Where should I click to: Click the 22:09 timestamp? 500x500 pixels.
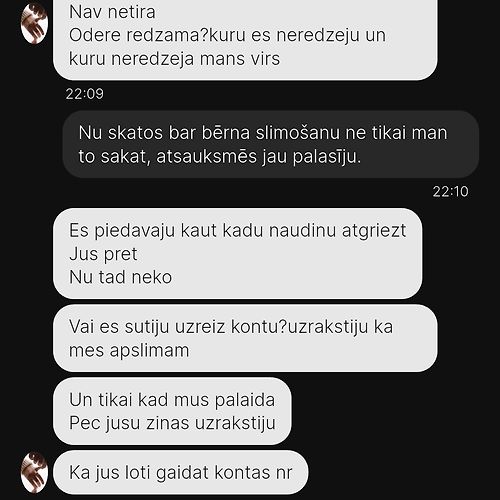pos(84,94)
